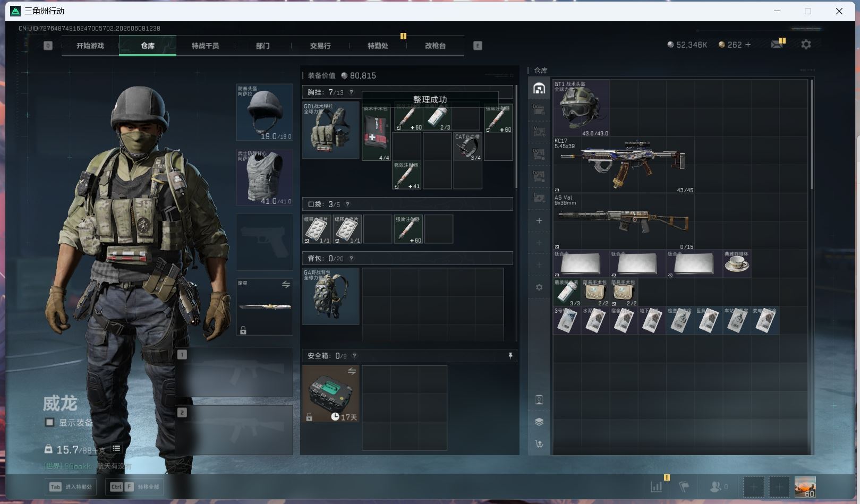The image size is (860, 504).
Task: Click the Q key navigation button
Action: pyautogui.click(x=48, y=46)
